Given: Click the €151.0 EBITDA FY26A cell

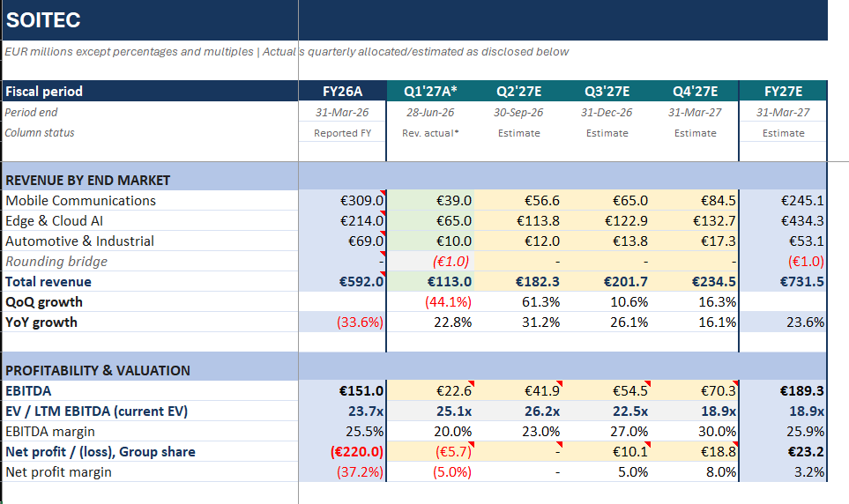Looking at the screenshot, I should pos(342,391).
